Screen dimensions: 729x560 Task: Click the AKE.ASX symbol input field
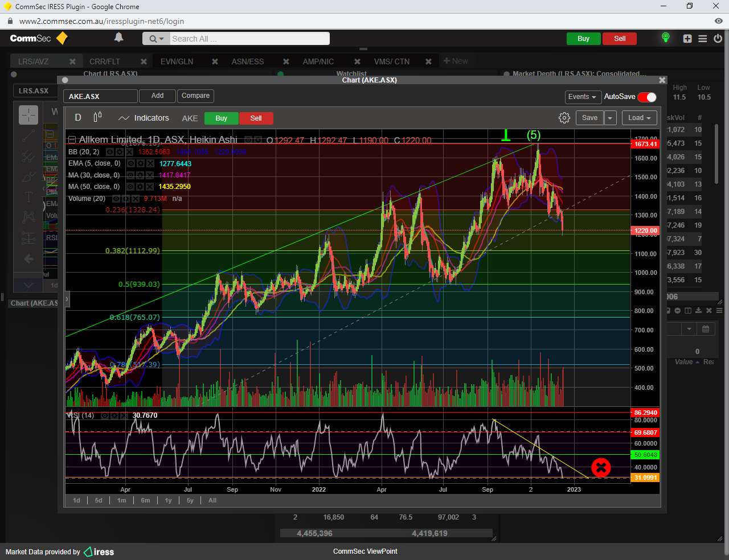tap(100, 96)
